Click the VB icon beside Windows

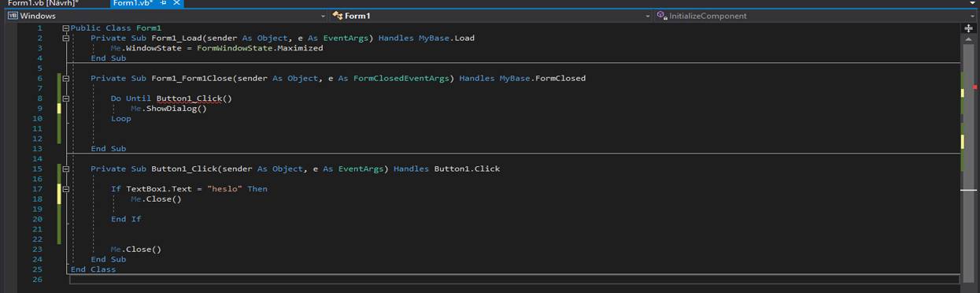[x=13, y=16]
